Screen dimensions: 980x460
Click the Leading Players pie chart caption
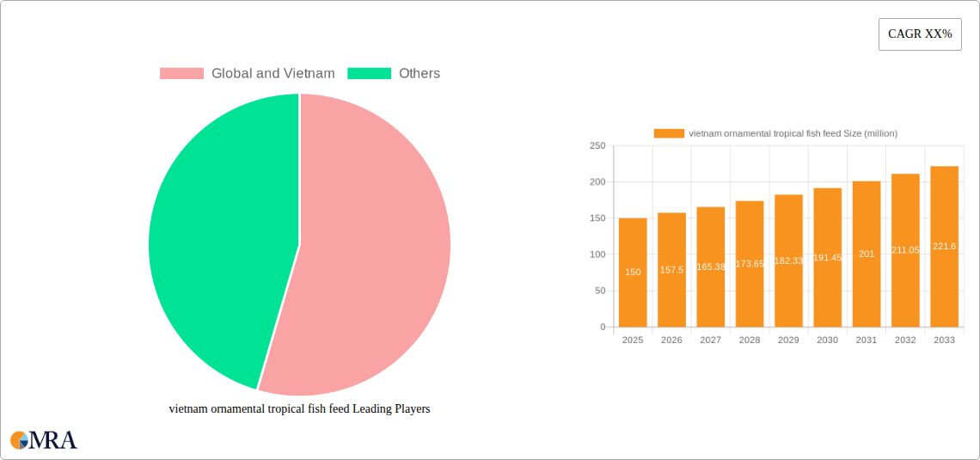pos(299,409)
